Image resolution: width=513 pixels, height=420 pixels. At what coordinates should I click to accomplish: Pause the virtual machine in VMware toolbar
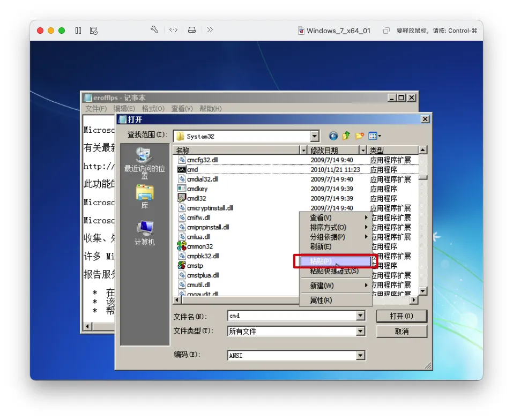[78, 31]
